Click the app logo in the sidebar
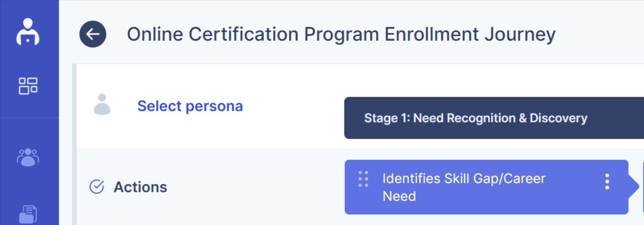644x225 pixels. (28, 31)
